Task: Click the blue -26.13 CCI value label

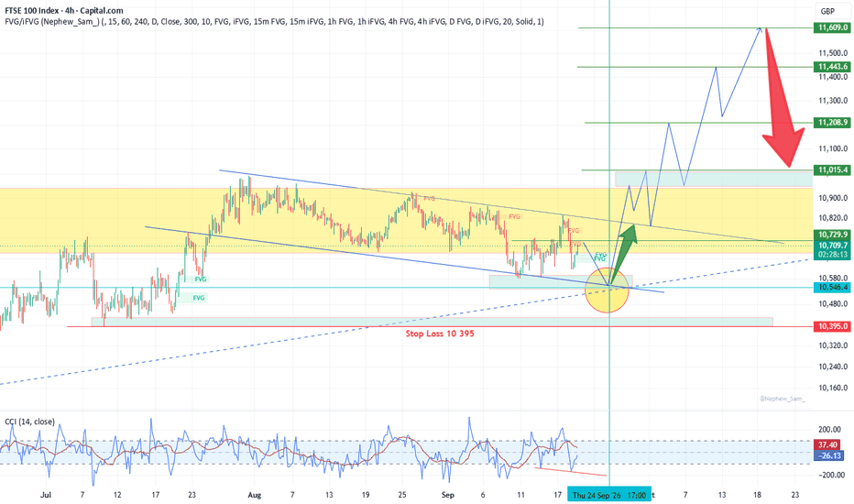Action: point(827,455)
